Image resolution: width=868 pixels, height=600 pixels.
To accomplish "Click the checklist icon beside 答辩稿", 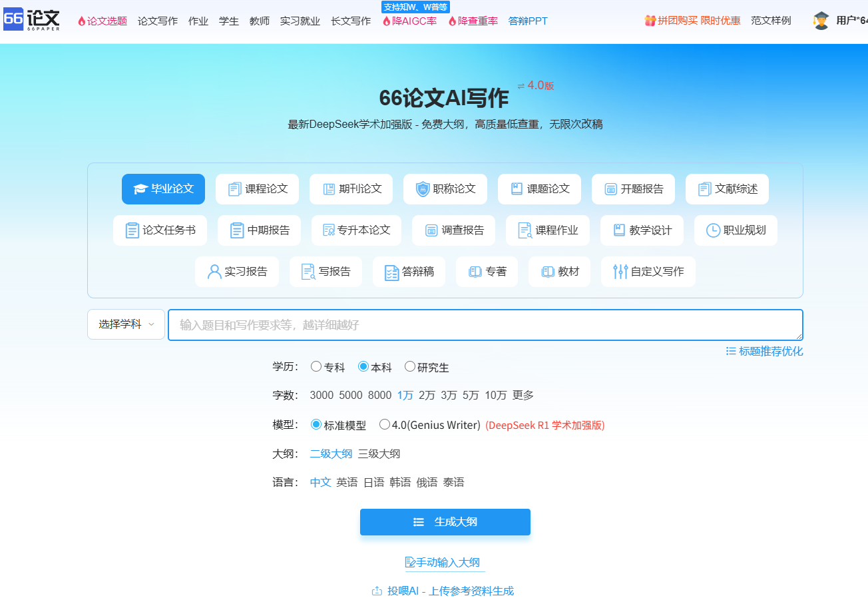I will pos(391,272).
